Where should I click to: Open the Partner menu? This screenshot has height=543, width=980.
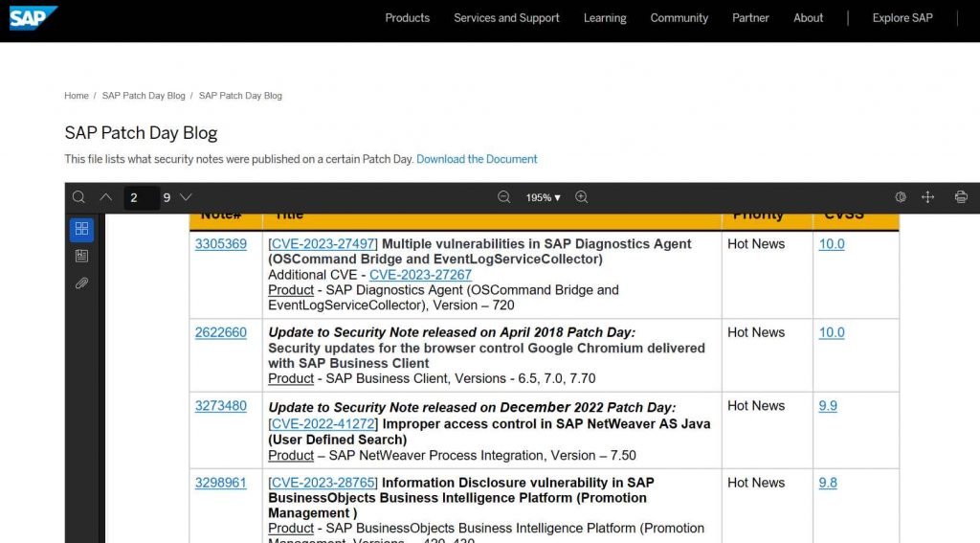click(x=750, y=18)
